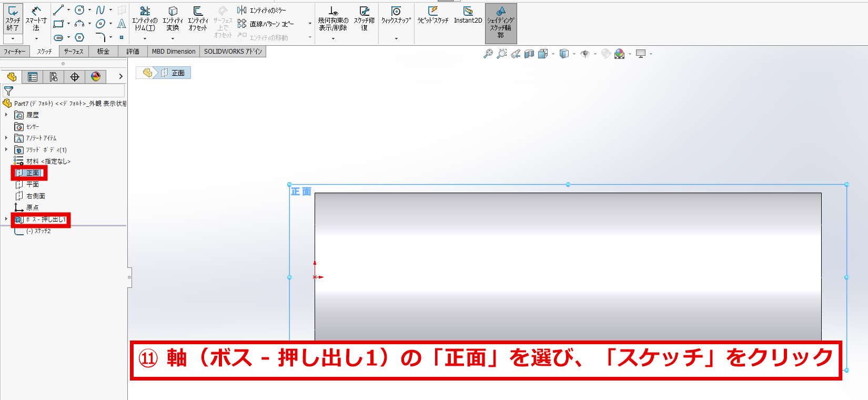Screen dimensions: 868x400
Task: Select the Straight Slot tool
Action: [x=58, y=37]
